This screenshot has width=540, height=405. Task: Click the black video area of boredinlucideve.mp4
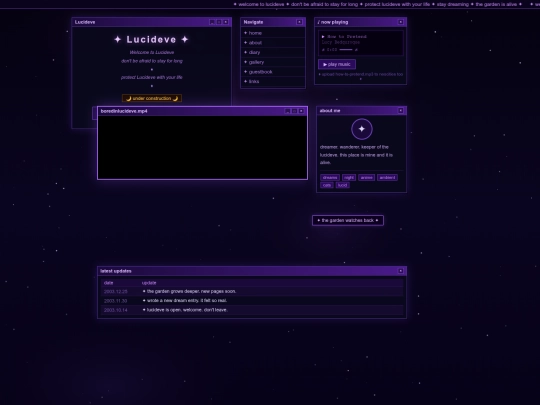point(202,147)
